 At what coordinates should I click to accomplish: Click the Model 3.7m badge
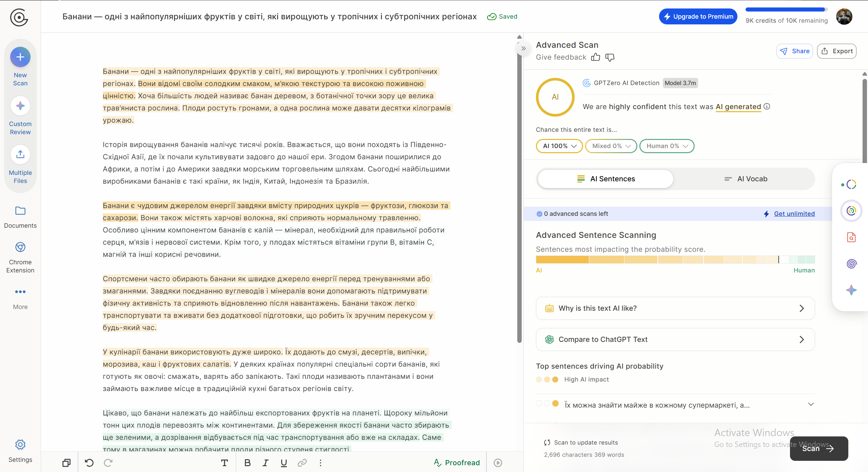680,83
